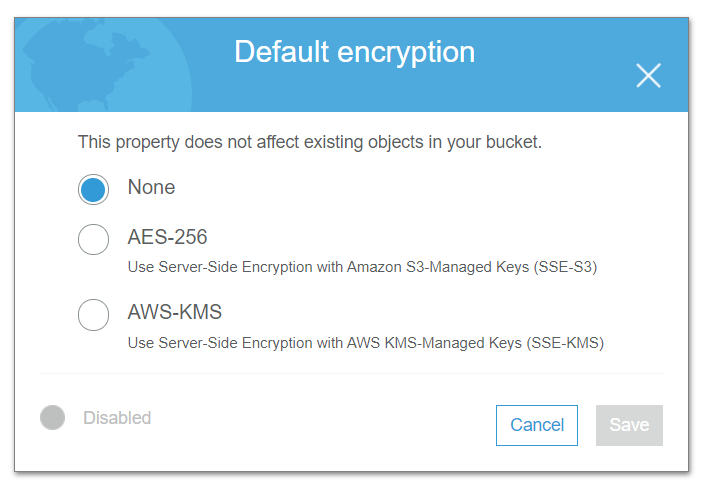Select the AWS-KMS radio button

[x=93, y=315]
